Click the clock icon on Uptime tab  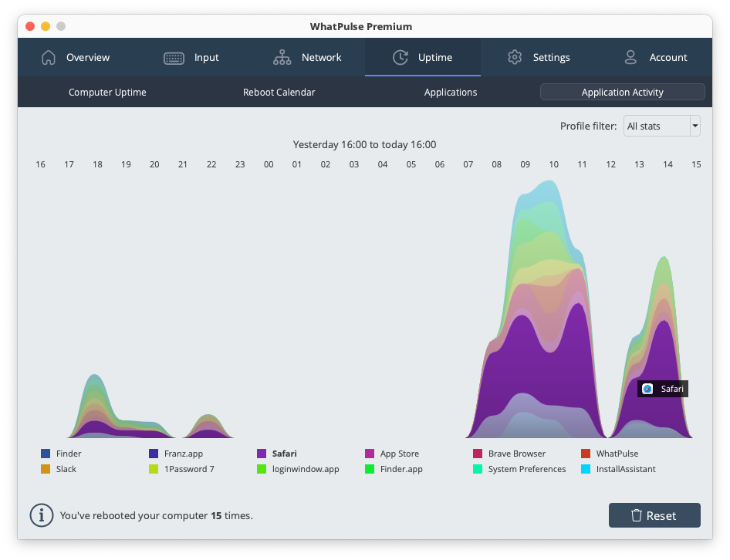point(400,57)
